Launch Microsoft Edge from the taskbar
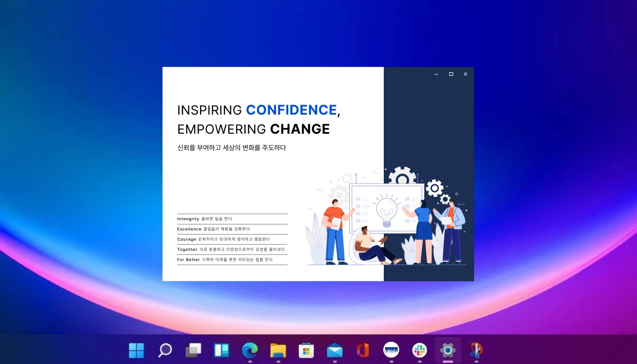Viewport: 637px width, 364px height. pyautogui.click(x=250, y=350)
